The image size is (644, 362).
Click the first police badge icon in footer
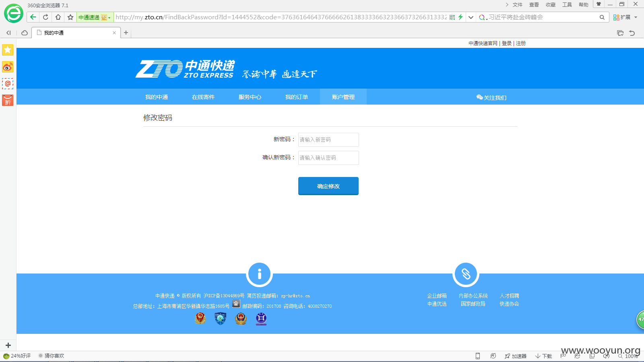tap(200, 319)
